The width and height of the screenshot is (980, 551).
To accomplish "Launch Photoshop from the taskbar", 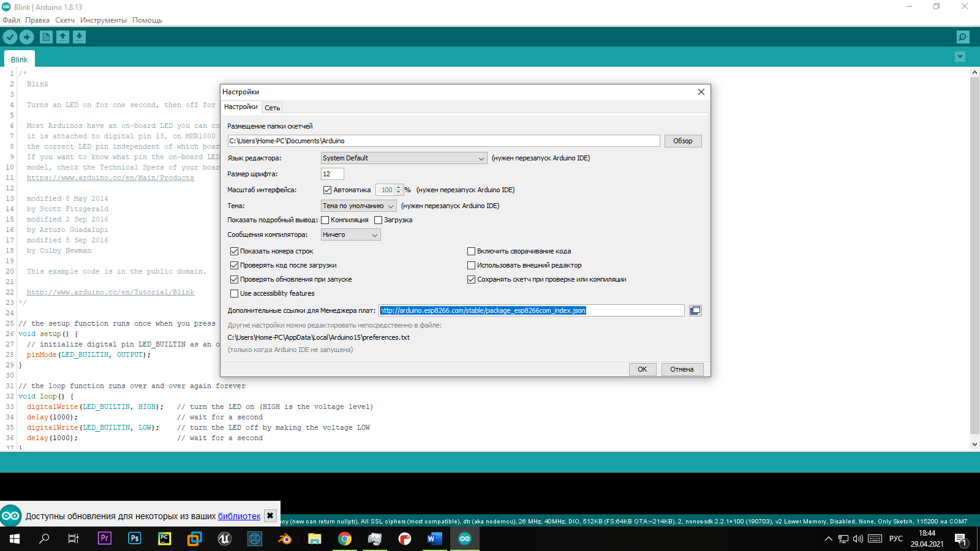I will coord(135,539).
